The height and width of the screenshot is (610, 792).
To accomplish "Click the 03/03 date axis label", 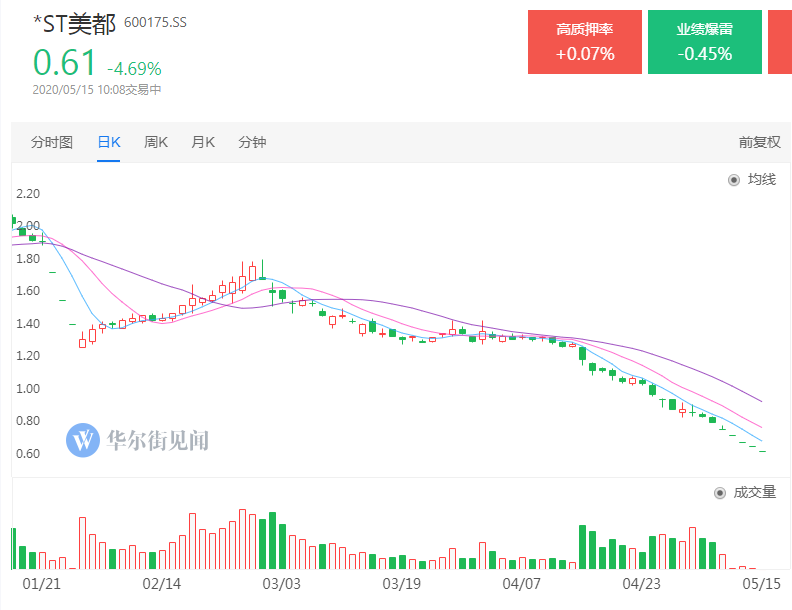I will pyautogui.click(x=281, y=584).
